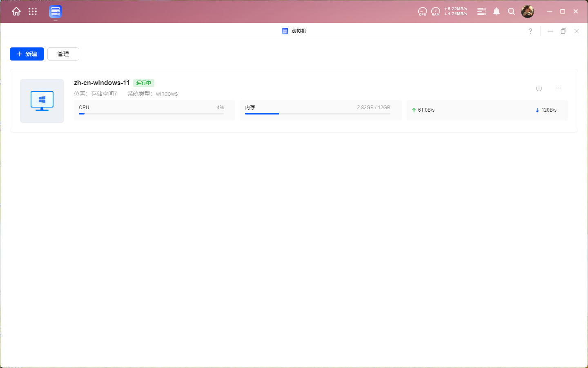Click the Windows VM thumbnail
588x368 pixels.
point(42,101)
